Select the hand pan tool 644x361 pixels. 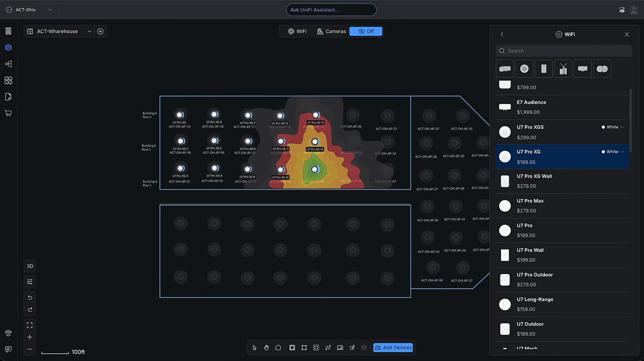[x=266, y=348]
